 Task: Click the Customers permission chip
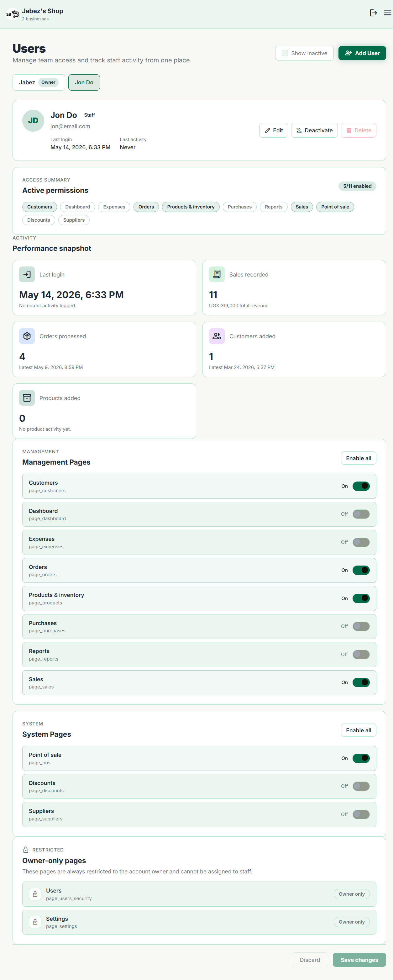[39, 207]
